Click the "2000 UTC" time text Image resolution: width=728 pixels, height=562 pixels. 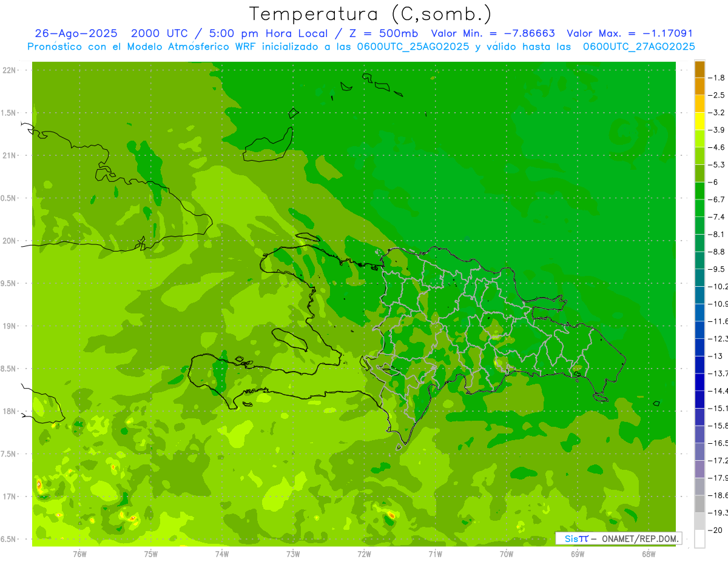pos(161,33)
